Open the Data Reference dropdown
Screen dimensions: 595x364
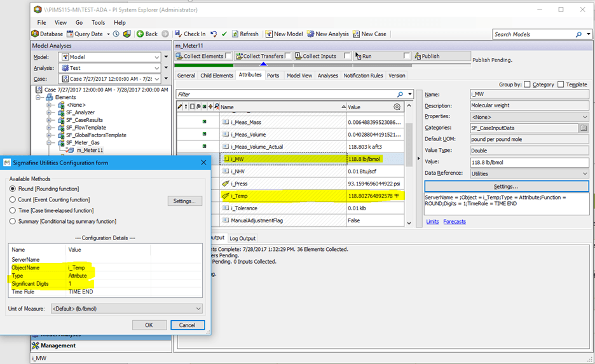[584, 173]
